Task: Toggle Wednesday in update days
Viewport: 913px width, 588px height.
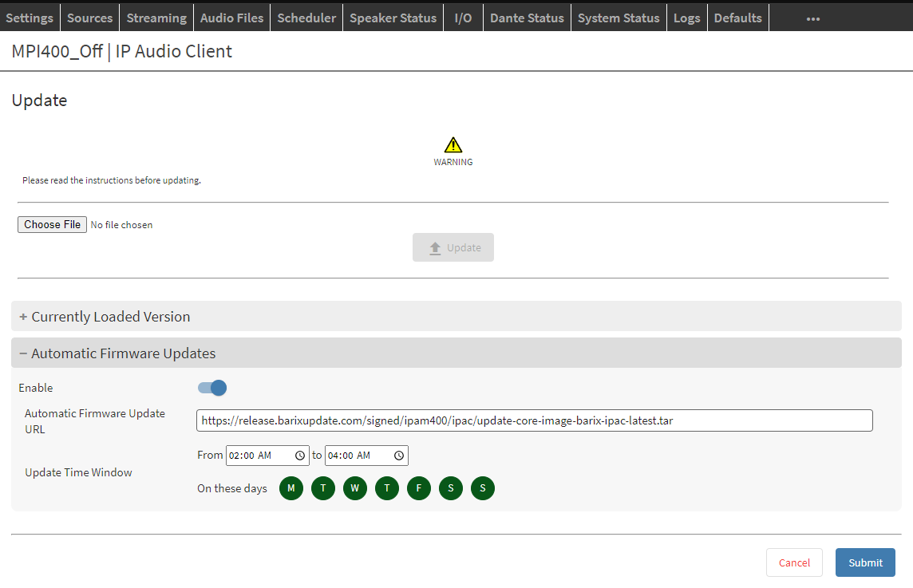Action: click(355, 488)
